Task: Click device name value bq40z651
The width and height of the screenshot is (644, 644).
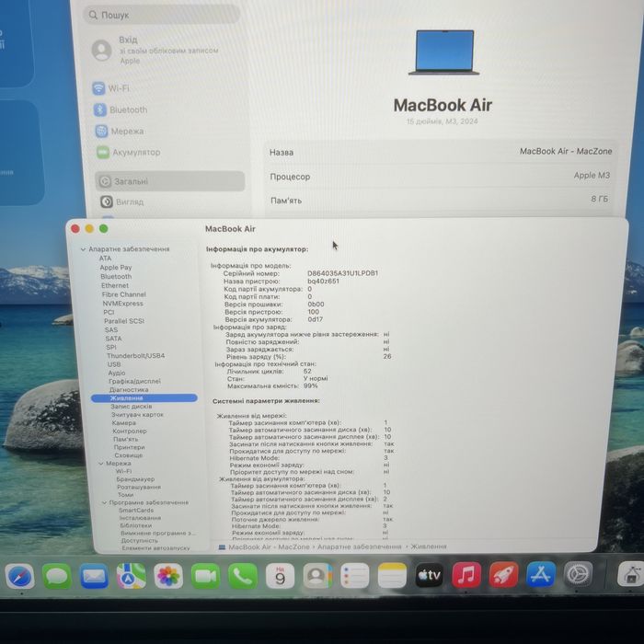Action: tap(324, 282)
